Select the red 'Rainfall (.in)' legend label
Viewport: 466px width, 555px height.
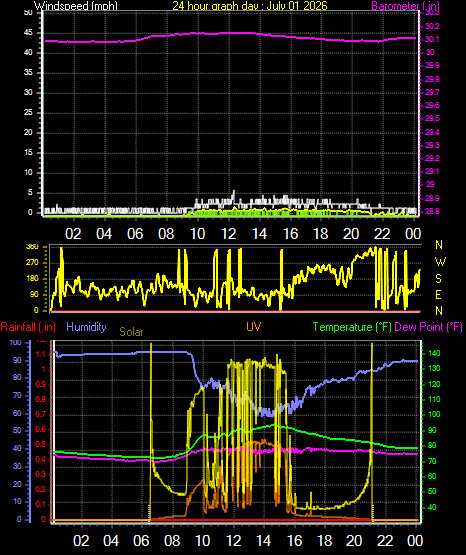coord(28,327)
